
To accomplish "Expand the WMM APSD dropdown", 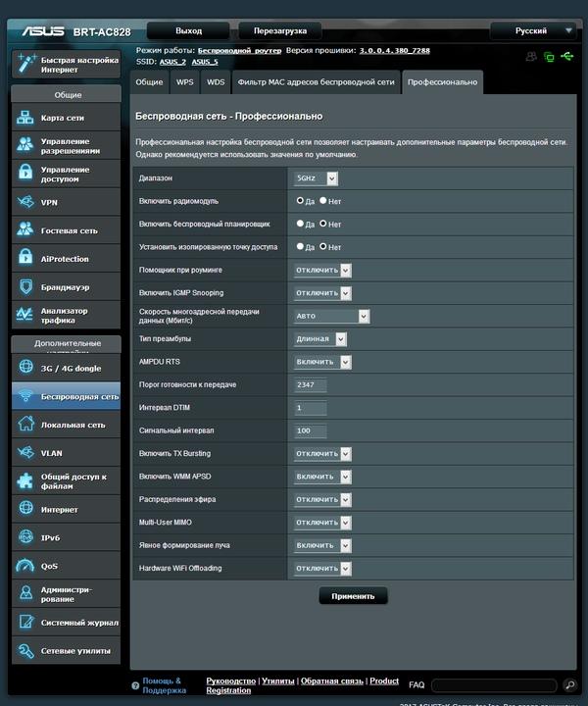I will pyautogui.click(x=322, y=477).
